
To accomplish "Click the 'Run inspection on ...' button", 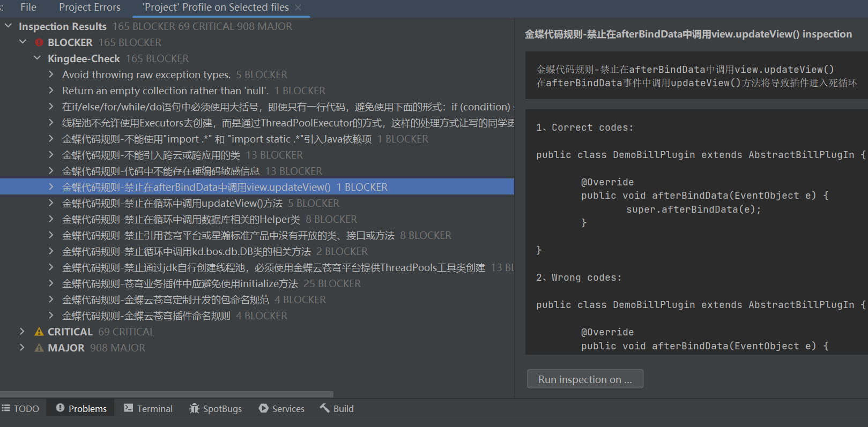I will pos(585,379).
